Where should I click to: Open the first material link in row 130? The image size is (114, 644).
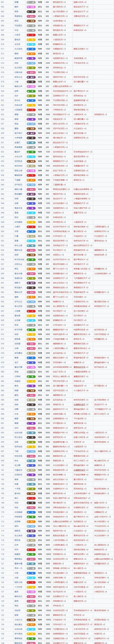(x=57, y=606)
